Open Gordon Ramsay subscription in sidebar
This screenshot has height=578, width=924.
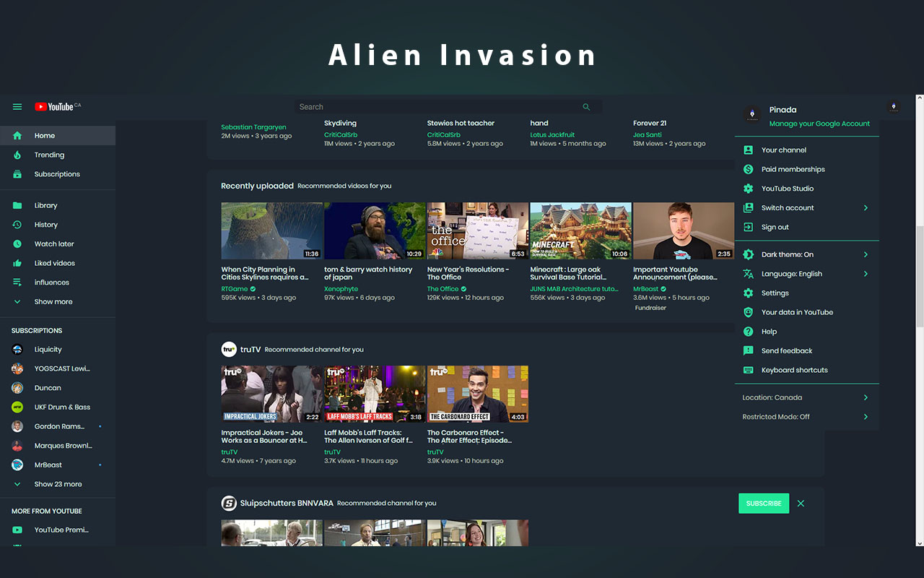(58, 426)
